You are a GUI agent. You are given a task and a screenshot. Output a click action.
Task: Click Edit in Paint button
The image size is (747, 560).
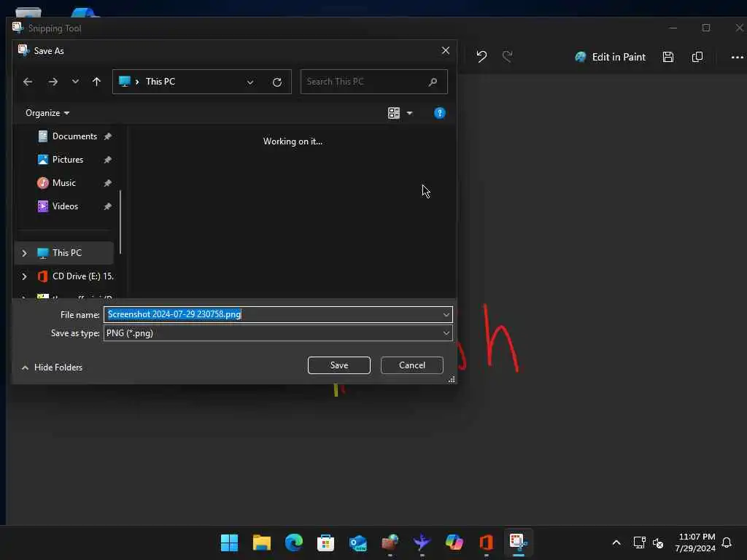pyautogui.click(x=611, y=57)
